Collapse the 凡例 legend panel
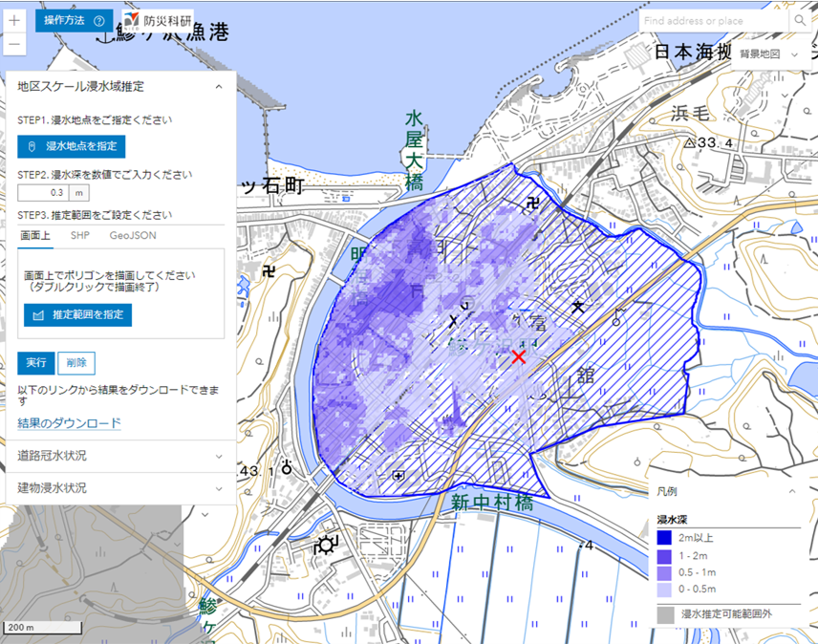Viewport: 818px width, 644px height. click(x=792, y=491)
